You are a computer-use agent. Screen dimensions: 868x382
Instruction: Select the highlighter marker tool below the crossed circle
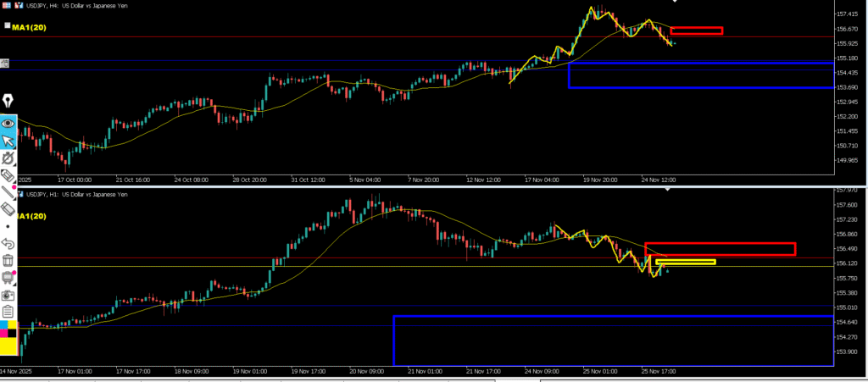coord(8,176)
